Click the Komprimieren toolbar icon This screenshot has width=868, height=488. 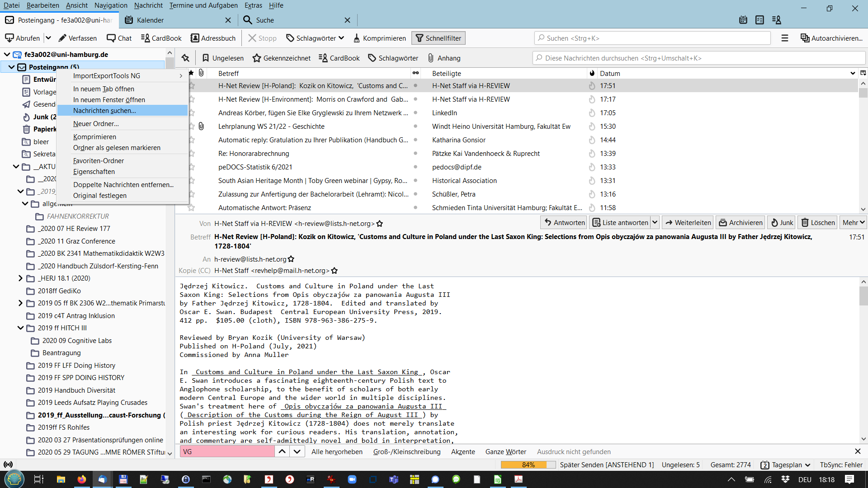[x=357, y=38]
